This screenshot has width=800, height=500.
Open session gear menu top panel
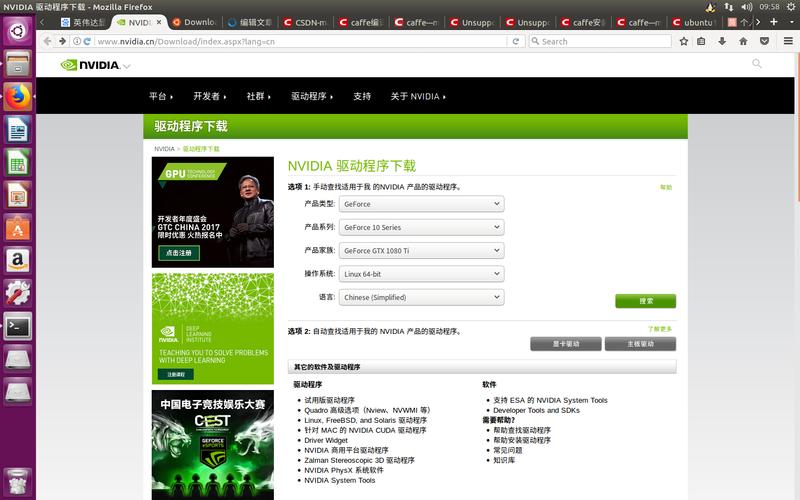pyautogui.click(x=791, y=7)
